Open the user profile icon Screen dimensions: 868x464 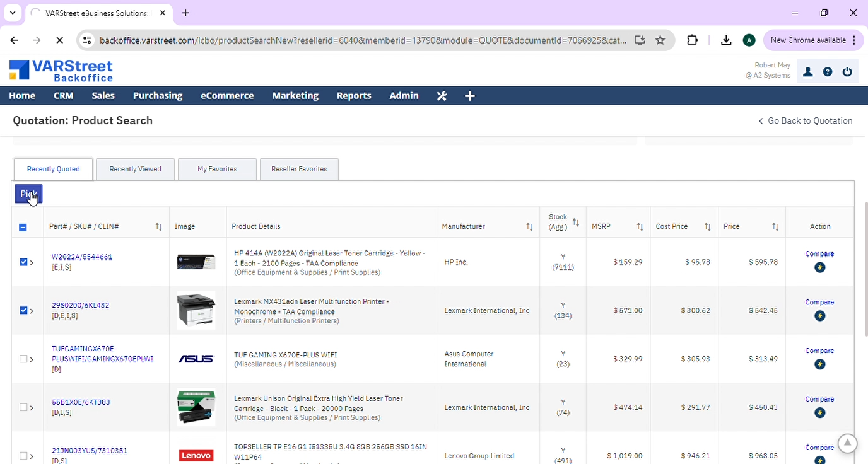click(807, 72)
